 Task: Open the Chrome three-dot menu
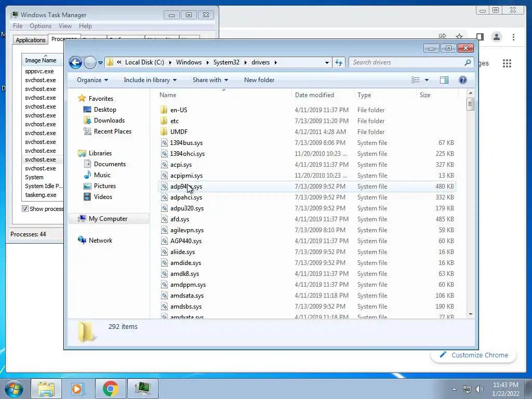(513, 37)
